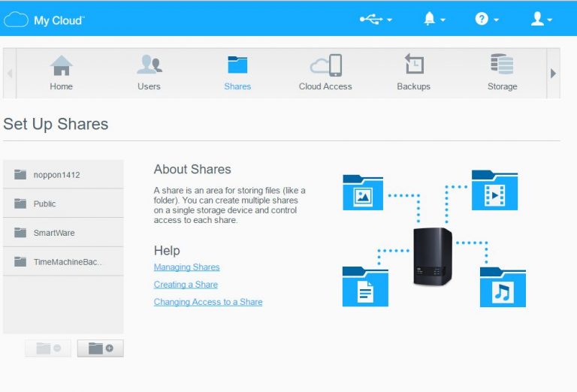This screenshot has height=392, width=577.
Task: Open the Cloud Access icon
Action: (326, 65)
